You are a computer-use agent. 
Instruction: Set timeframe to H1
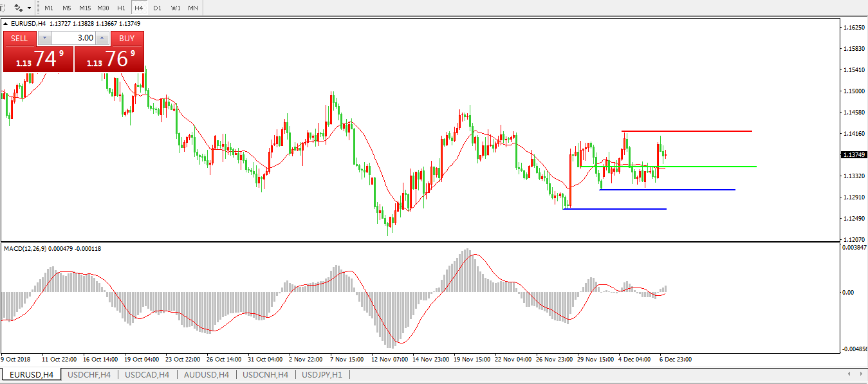121,8
